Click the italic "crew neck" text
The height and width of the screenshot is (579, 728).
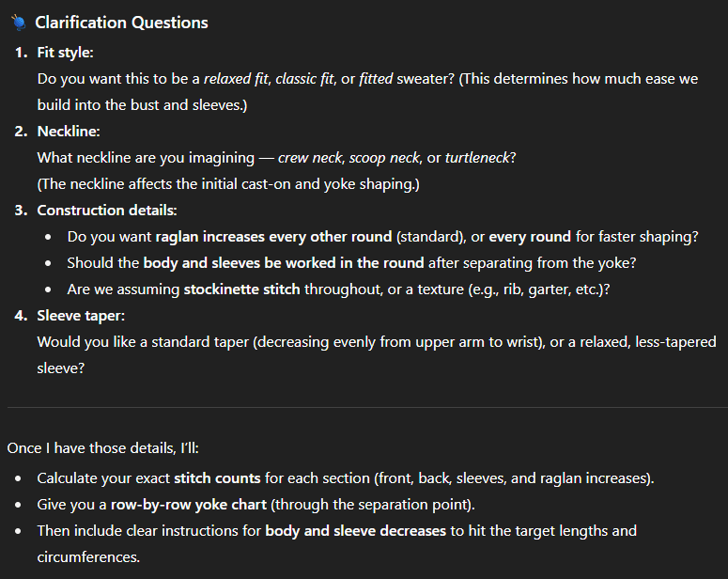pos(311,158)
